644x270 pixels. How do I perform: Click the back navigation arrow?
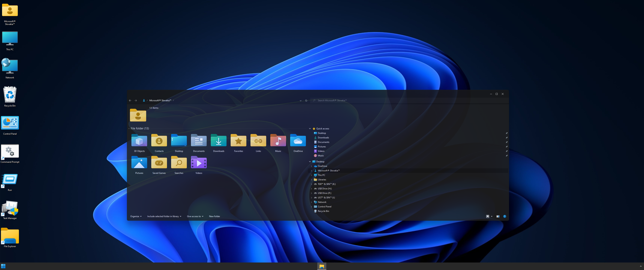130,101
